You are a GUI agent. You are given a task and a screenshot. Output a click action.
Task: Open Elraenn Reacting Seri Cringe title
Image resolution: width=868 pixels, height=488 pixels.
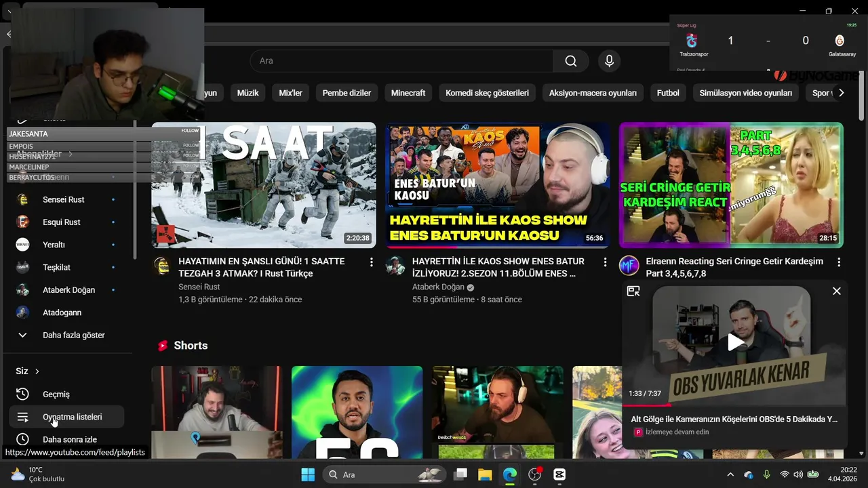tap(734, 267)
